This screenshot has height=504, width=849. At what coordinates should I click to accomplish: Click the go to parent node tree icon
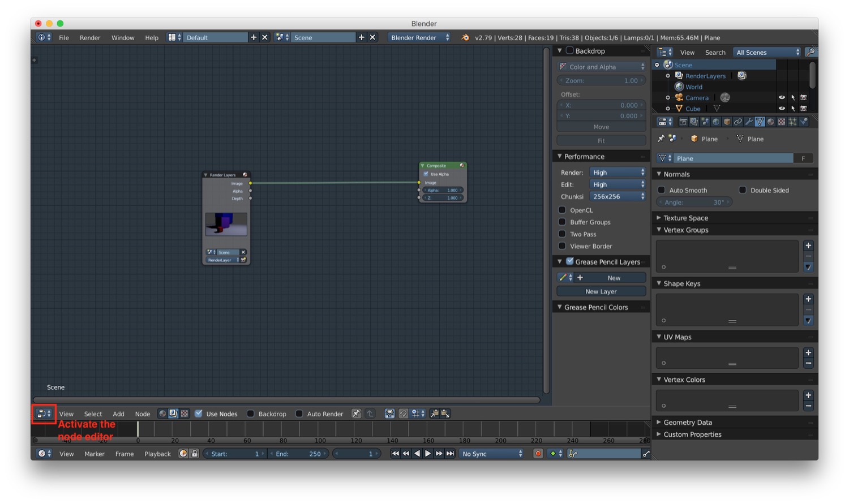tap(370, 413)
